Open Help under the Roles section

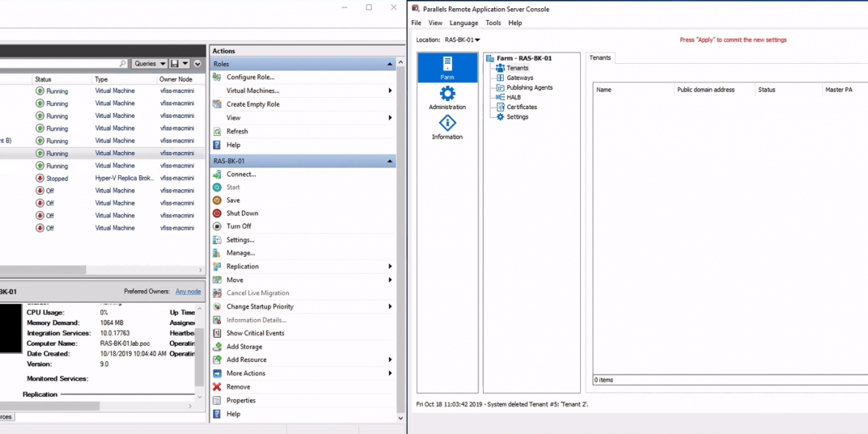(x=233, y=145)
